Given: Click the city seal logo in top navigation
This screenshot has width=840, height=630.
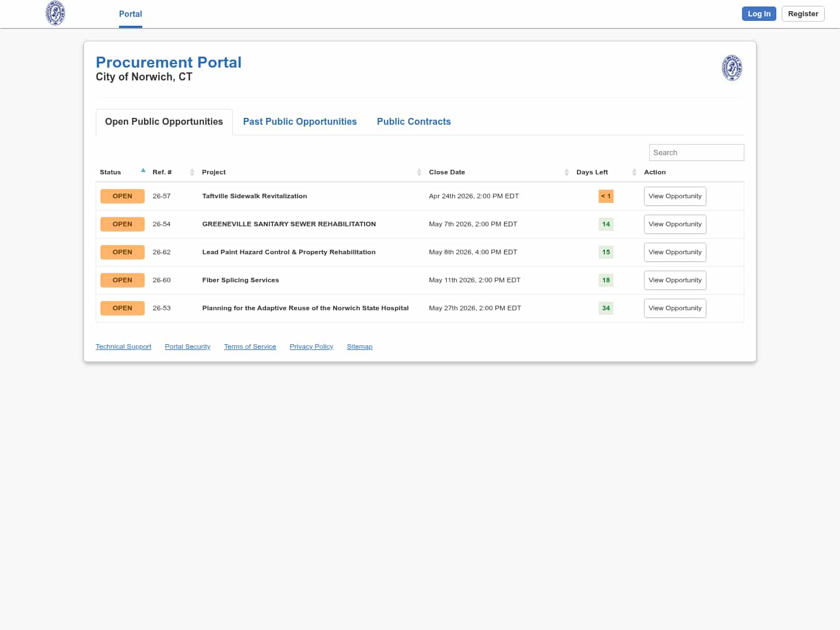Looking at the screenshot, I should (x=55, y=13).
